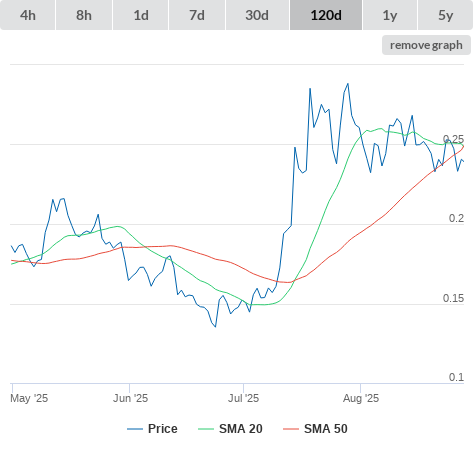Click the blue Price legend line marker

(135, 429)
